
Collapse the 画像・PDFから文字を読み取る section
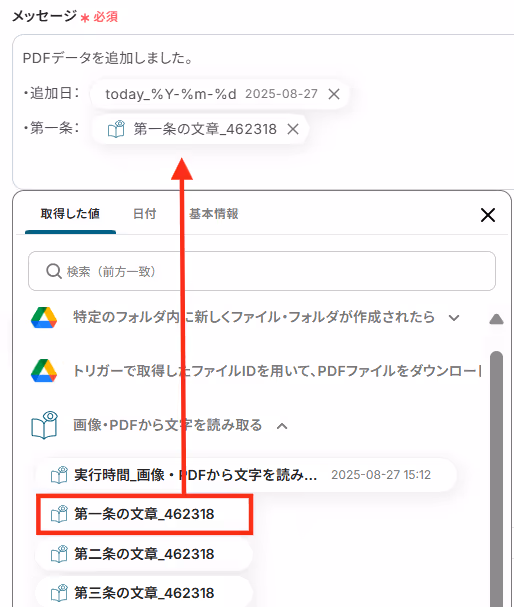(x=282, y=426)
